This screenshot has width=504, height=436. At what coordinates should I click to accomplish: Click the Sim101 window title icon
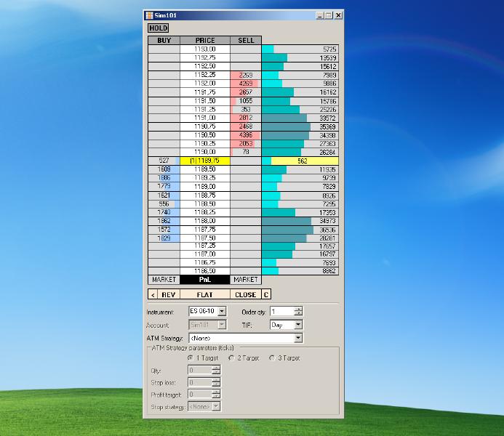pos(149,15)
